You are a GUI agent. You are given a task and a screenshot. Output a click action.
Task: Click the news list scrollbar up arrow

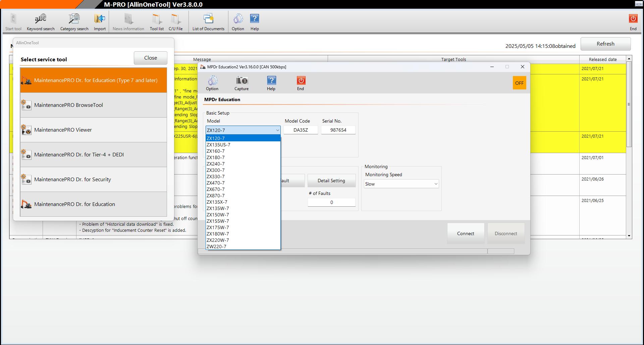pyautogui.click(x=629, y=59)
